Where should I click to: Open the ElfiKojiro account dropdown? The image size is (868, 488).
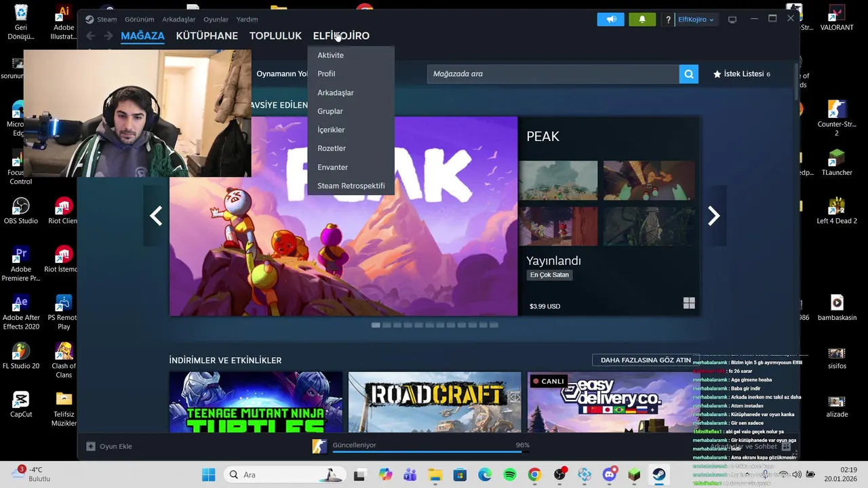coord(696,20)
